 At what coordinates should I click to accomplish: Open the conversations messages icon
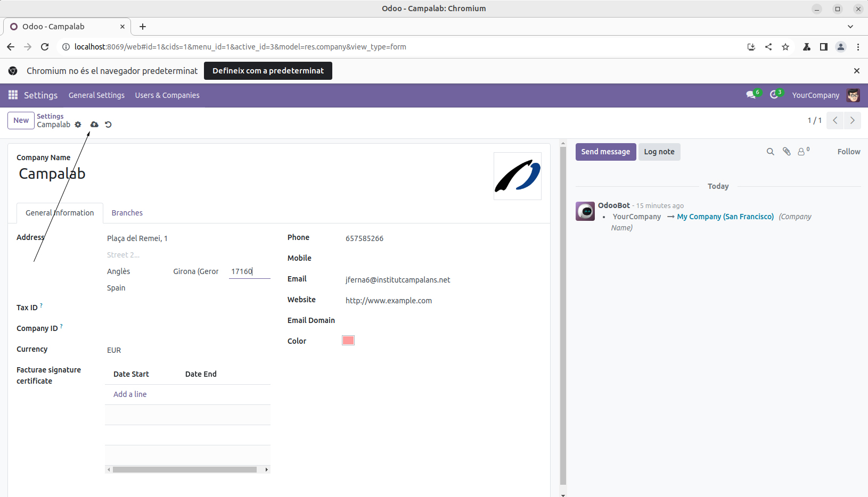[x=751, y=95]
